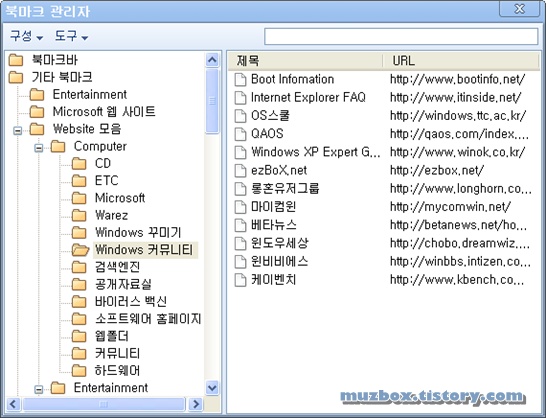Click the folder tree scroll down arrow

(x=212, y=387)
